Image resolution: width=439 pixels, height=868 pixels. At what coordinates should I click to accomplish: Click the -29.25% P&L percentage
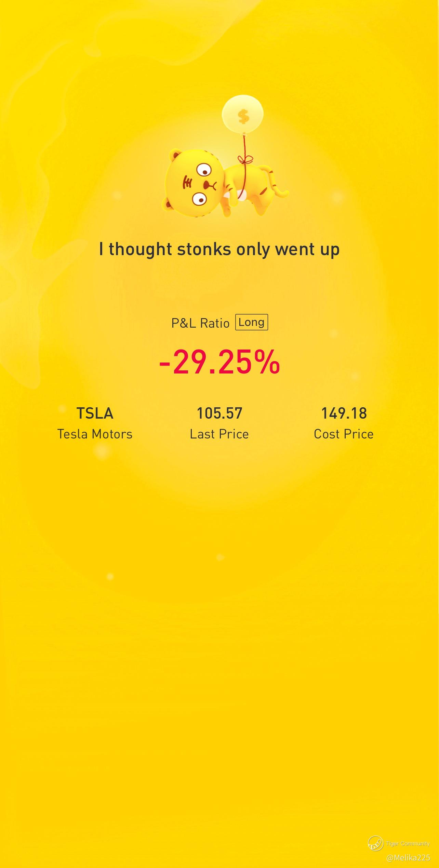pyautogui.click(x=219, y=362)
